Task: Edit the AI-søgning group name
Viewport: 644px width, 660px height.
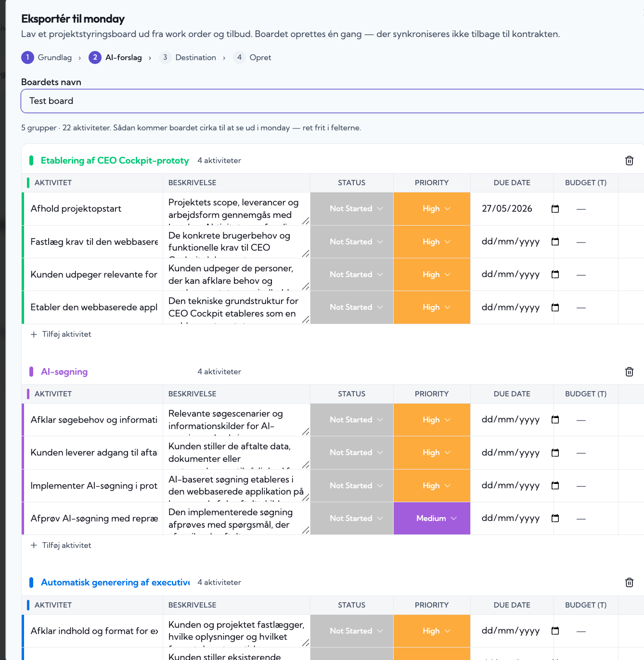Action: [x=115, y=372]
